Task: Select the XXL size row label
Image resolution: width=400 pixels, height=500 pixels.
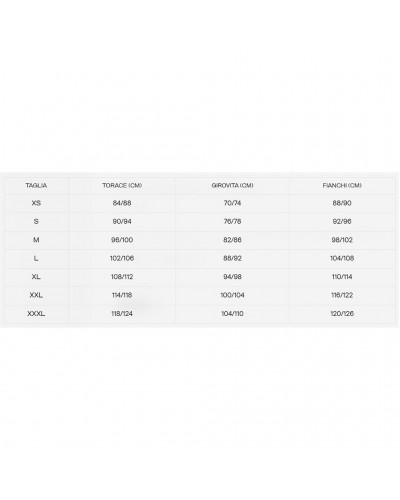Action: [36, 295]
